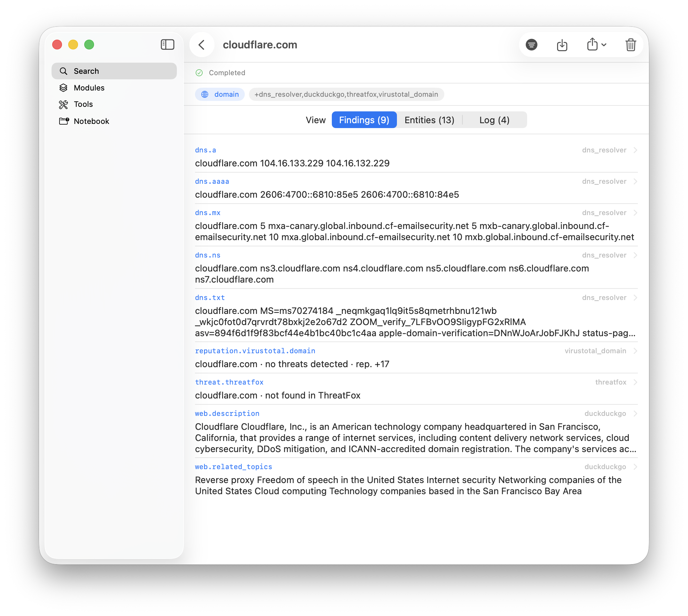Screen dimensions: 688x616
Task: Toggle the sidebar panel icon
Action: (167, 45)
